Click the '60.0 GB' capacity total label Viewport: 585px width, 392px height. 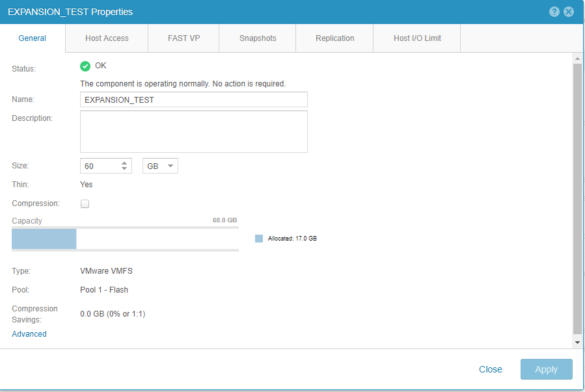click(224, 220)
